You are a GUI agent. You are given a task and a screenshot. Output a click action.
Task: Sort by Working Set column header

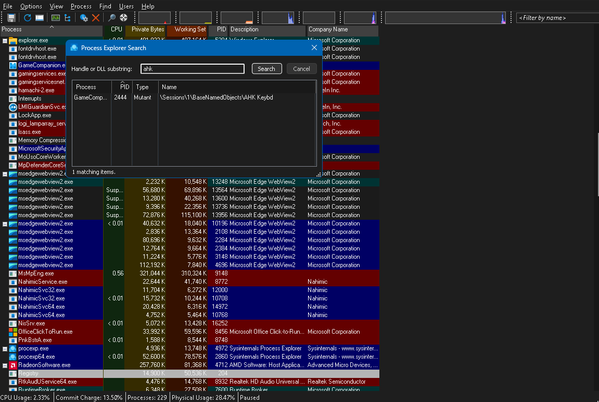point(187,29)
